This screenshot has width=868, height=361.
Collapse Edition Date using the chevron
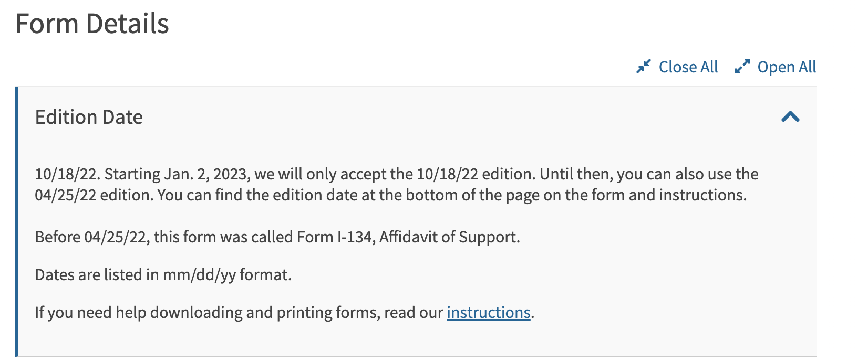(x=790, y=116)
